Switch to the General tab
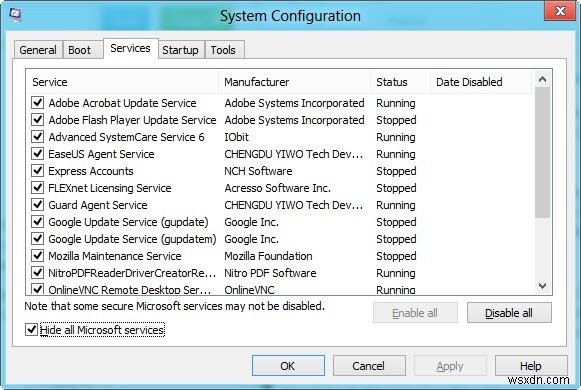Image resolution: width=581 pixels, height=390 pixels. [38, 50]
